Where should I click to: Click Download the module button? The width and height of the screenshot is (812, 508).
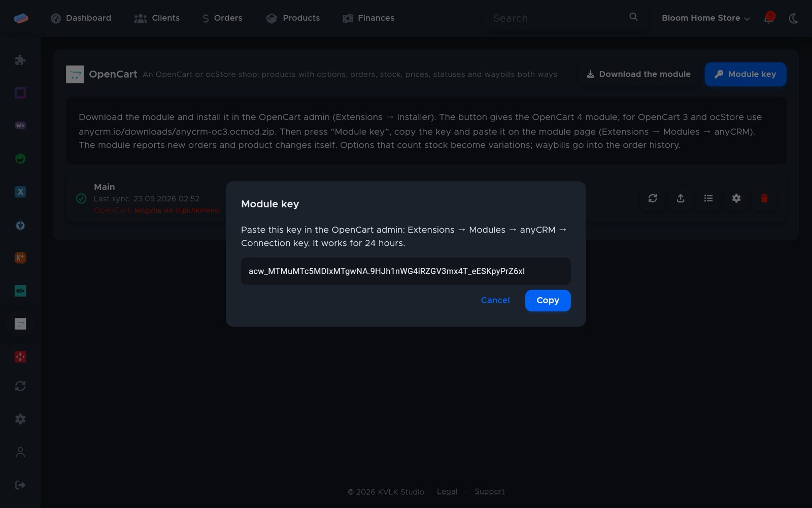point(638,74)
